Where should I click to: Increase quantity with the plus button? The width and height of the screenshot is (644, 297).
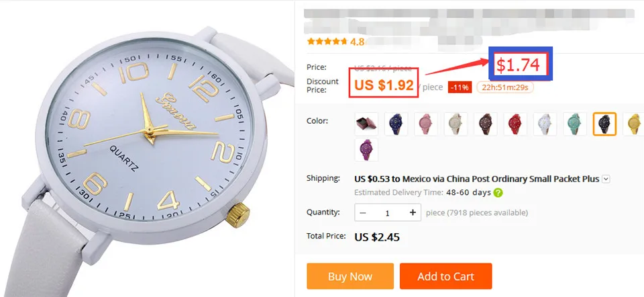point(413,213)
